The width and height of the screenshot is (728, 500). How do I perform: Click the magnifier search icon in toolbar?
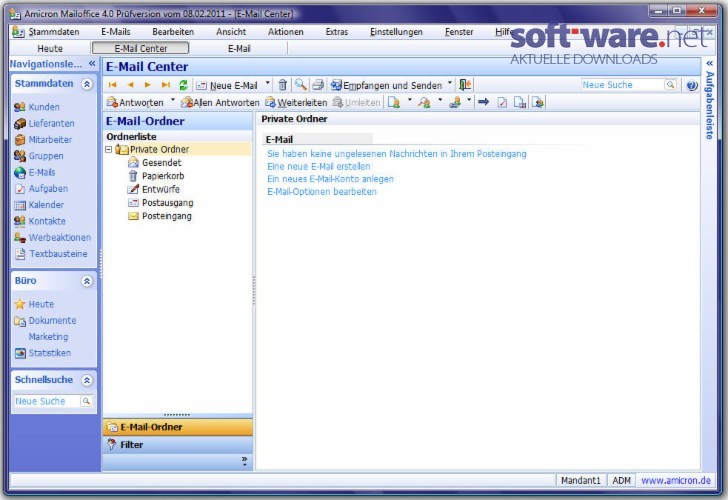[300, 84]
